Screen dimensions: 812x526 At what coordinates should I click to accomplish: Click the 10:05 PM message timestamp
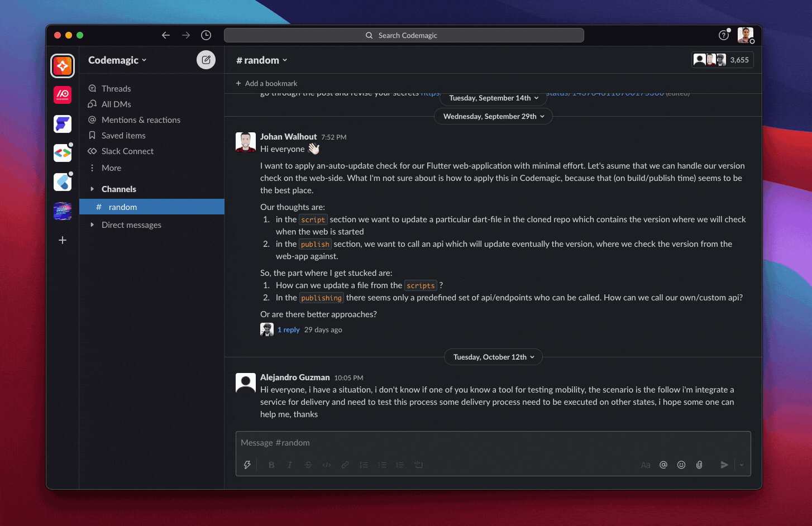pos(349,378)
